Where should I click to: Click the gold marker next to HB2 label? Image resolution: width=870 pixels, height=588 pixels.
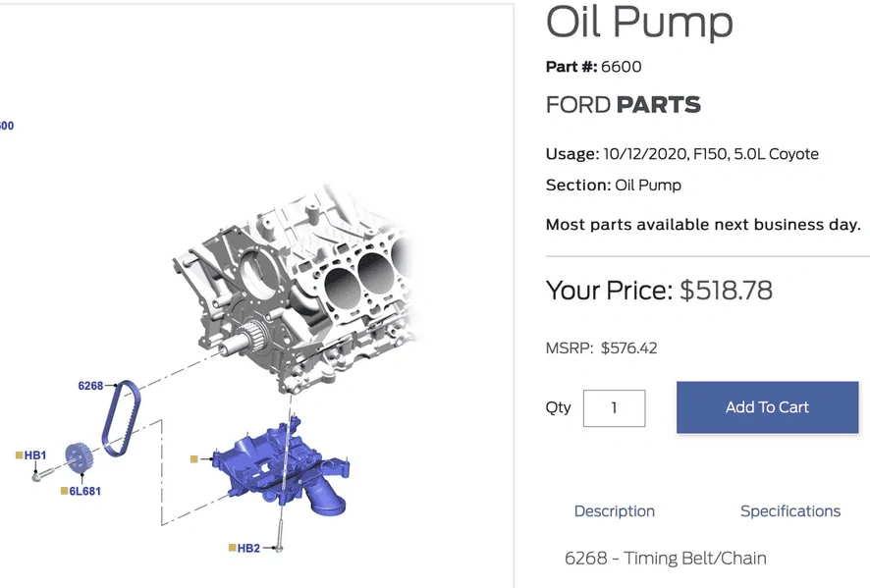click(232, 548)
